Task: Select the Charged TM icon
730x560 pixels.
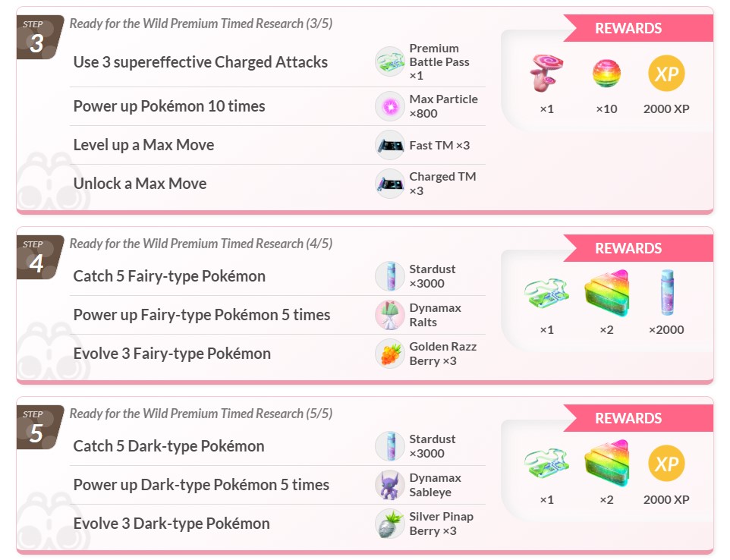Action: 390,184
